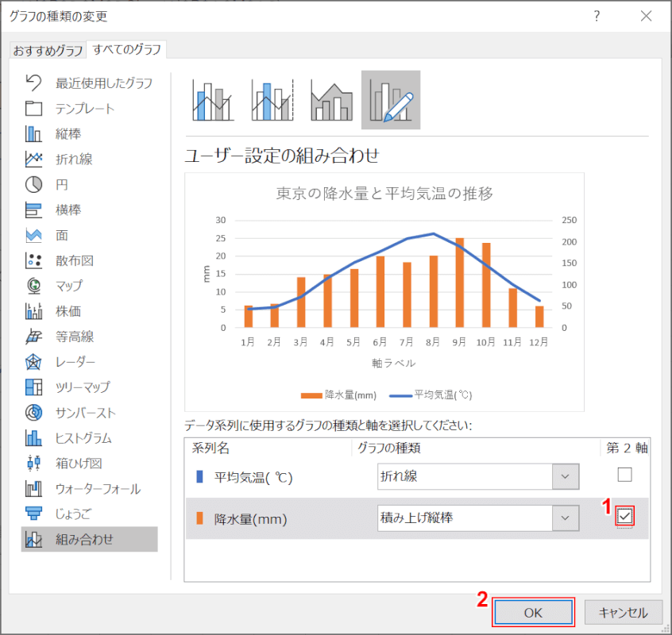Open chart type dropdown arrow for 平均気温(℃)

point(566,476)
